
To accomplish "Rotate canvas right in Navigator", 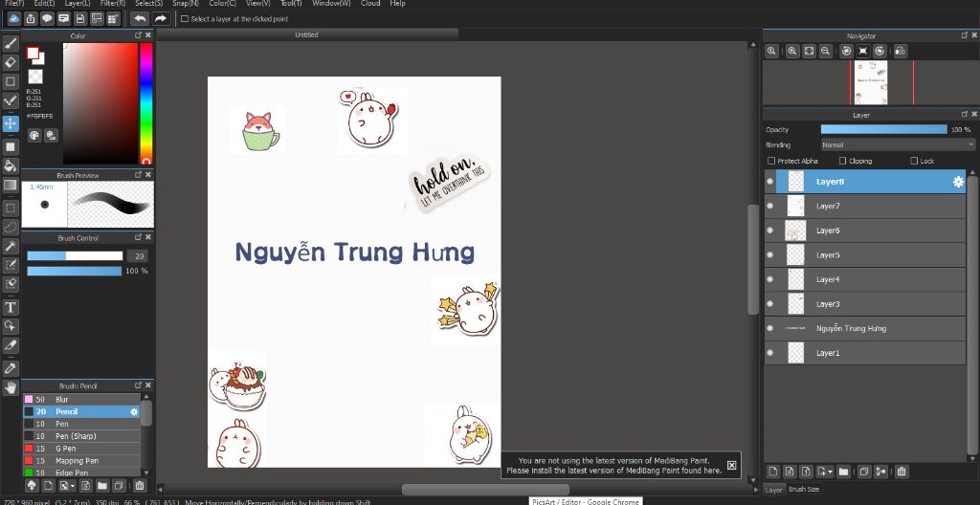I will (x=880, y=52).
